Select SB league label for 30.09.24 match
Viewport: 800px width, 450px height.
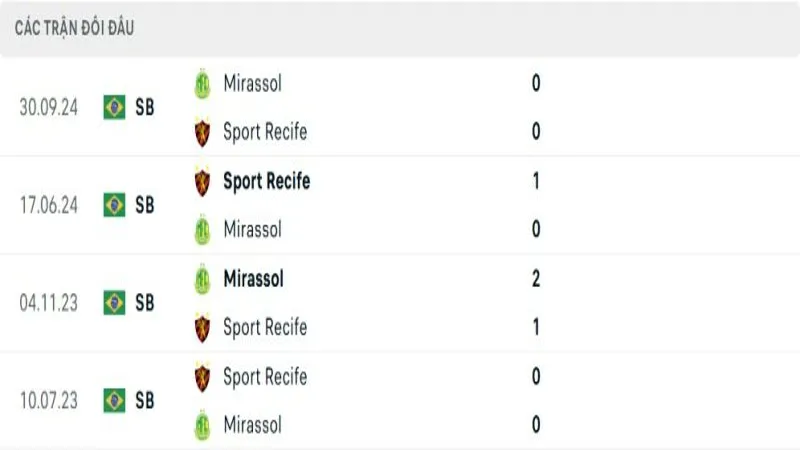coord(145,107)
